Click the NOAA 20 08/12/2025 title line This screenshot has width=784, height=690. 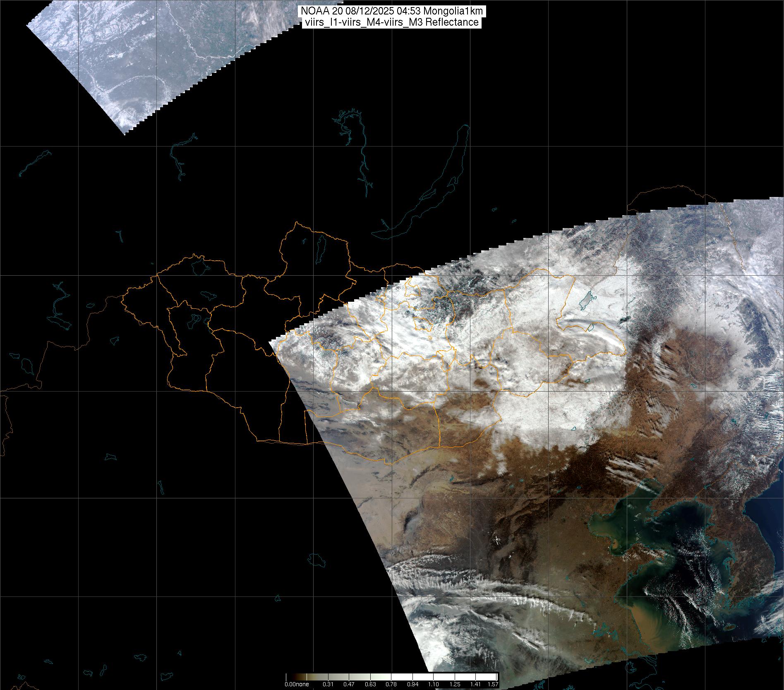click(391, 12)
